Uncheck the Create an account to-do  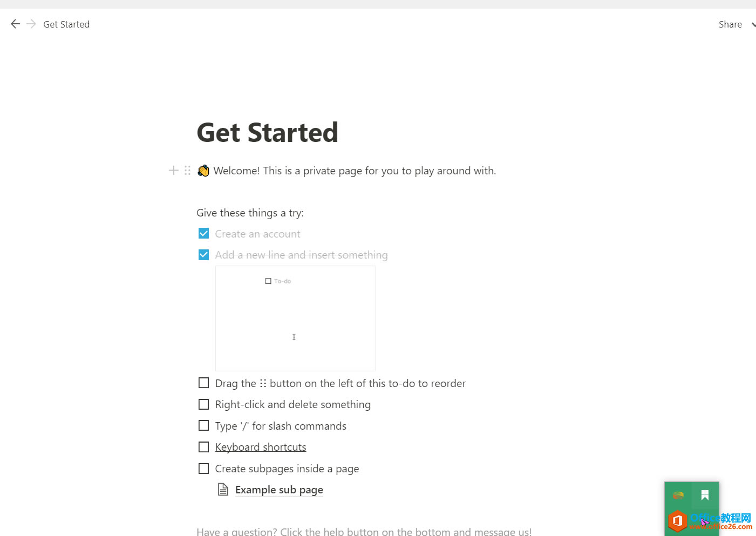(203, 233)
